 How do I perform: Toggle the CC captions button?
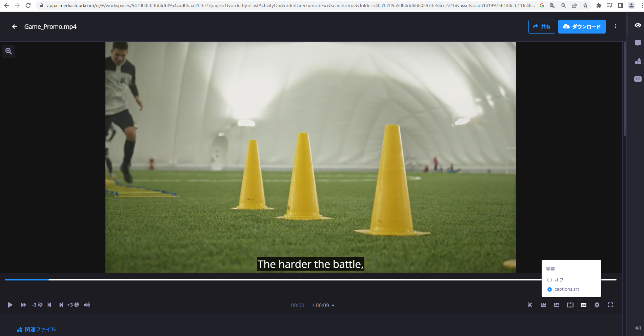coord(583,305)
